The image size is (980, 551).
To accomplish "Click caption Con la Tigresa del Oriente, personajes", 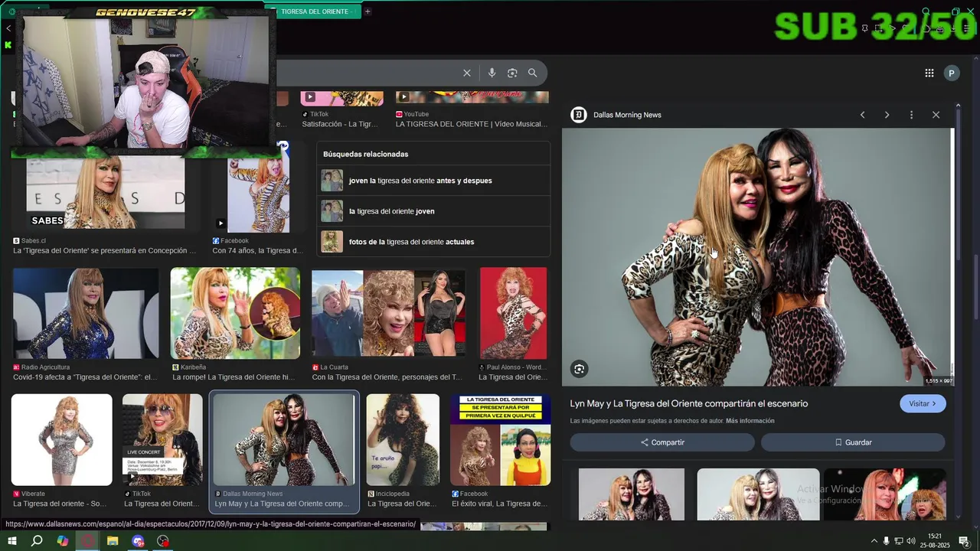I will pyautogui.click(x=387, y=377).
